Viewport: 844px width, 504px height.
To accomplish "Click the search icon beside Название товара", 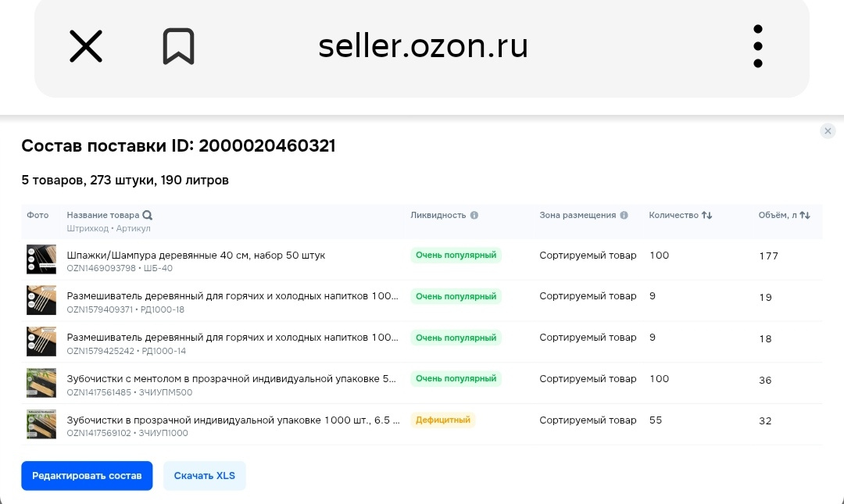I will [148, 216].
